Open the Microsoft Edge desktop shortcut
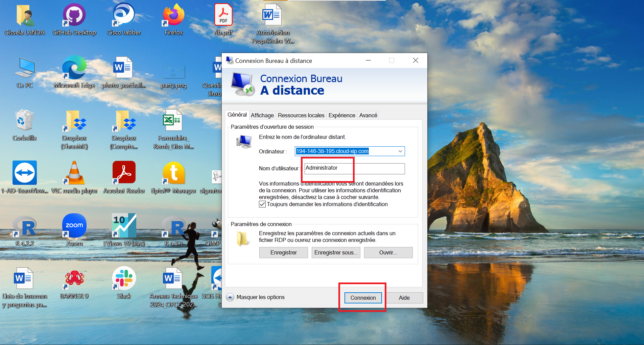The height and width of the screenshot is (345, 644). coord(74,68)
